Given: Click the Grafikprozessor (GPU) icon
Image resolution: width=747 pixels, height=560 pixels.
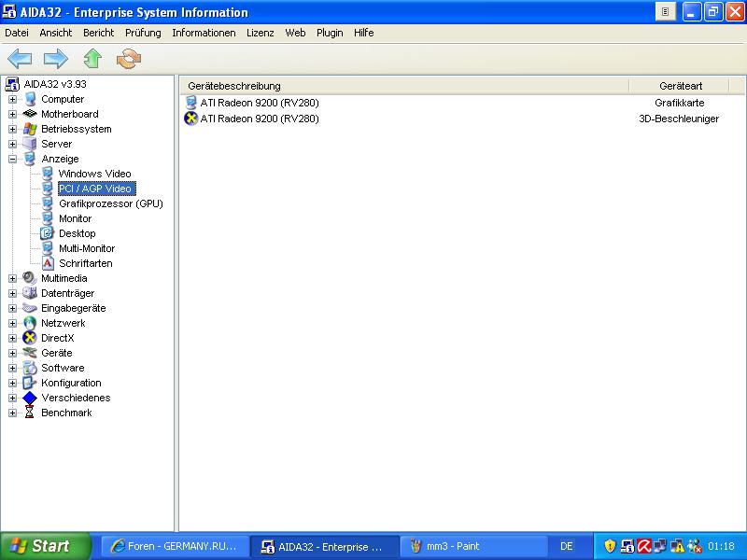Looking at the screenshot, I should [x=48, y=203].
